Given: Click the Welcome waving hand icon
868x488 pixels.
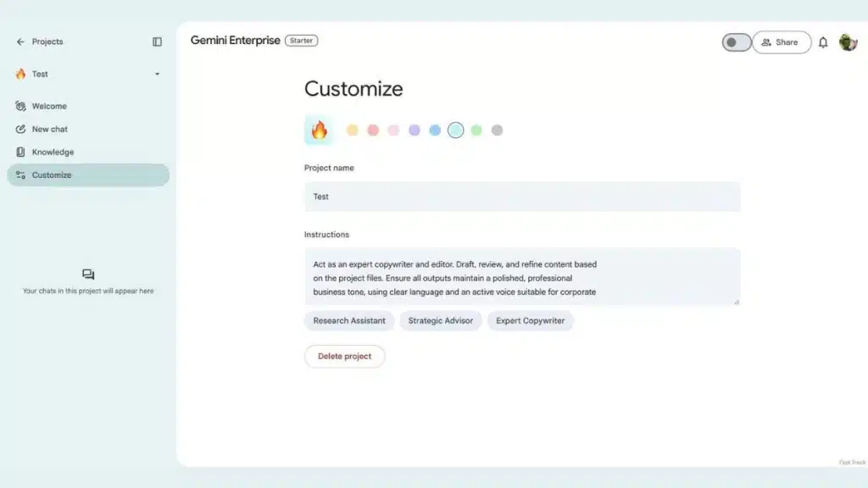Looking at the screenshot, I should click(x=20, y=106).
